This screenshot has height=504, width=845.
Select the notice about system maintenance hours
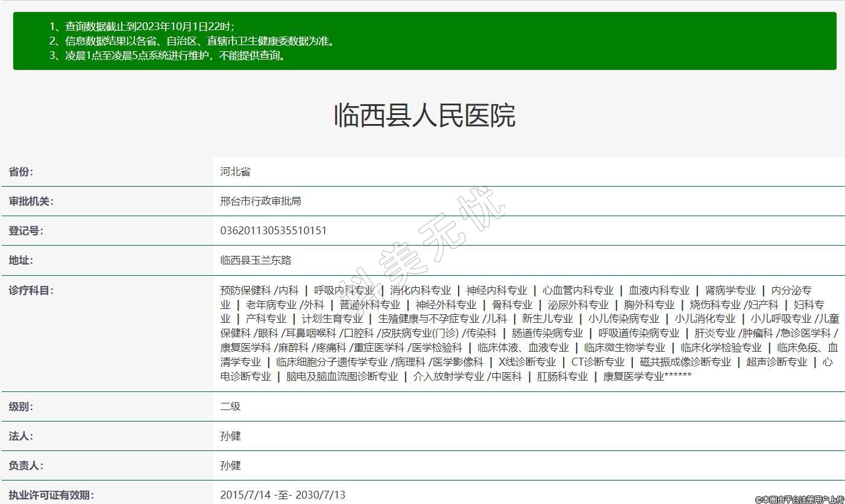175,56
